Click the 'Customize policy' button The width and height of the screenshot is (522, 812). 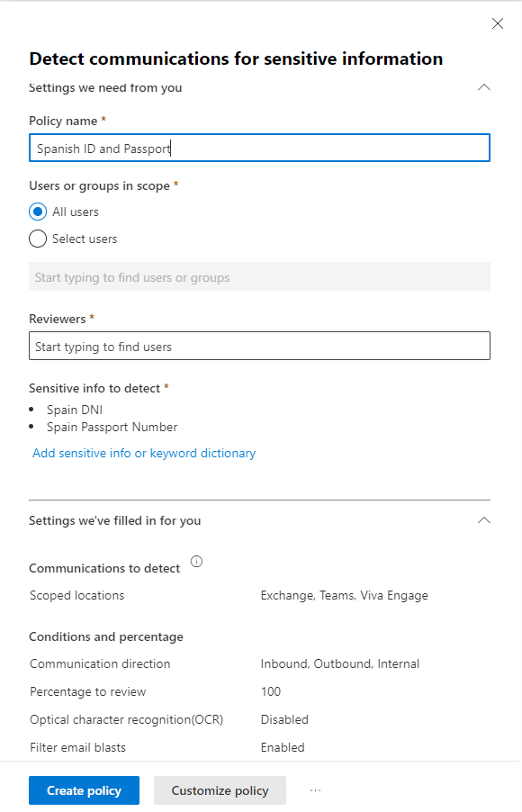[220, 790]
